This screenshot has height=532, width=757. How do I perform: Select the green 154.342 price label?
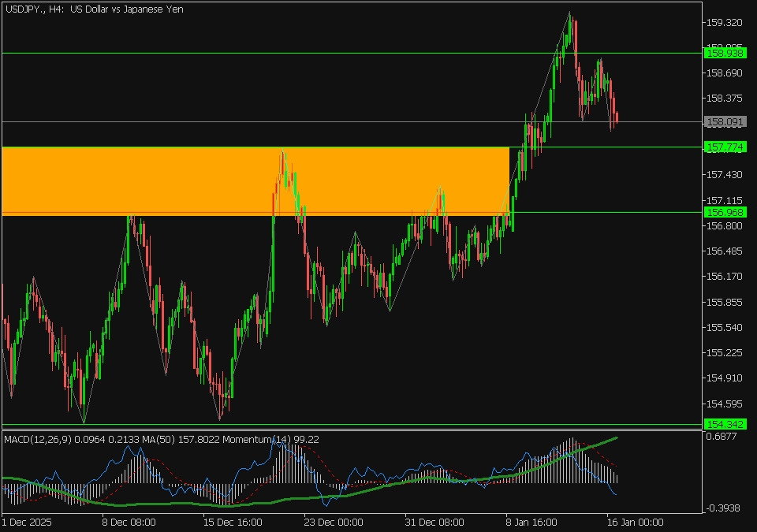[x=725, y=425]
